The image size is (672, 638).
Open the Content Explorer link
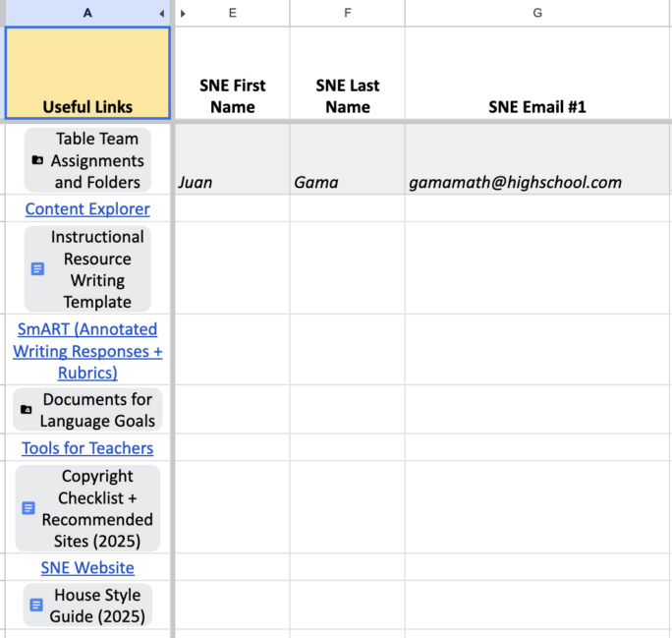tap(87, 208)
